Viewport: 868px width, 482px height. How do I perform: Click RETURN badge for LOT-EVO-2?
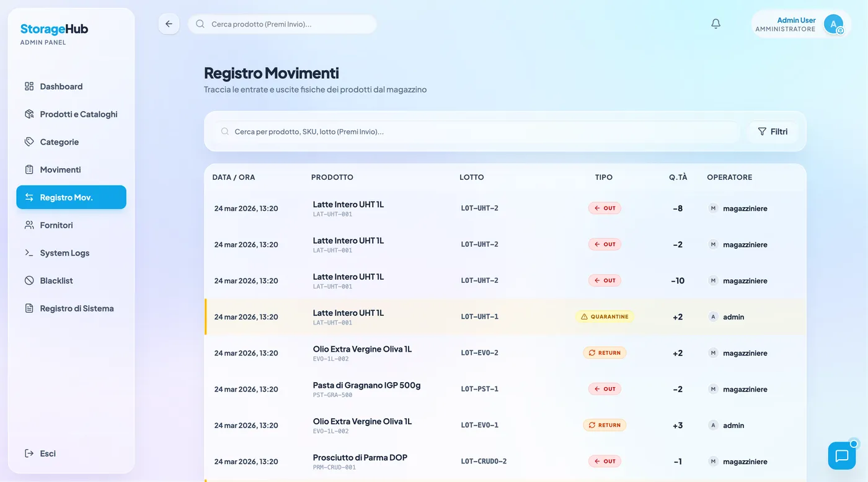(x=604, y=353)
